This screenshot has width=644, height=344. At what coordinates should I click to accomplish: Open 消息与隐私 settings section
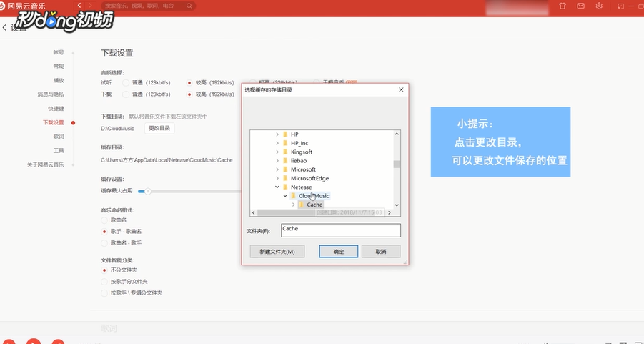tap(51, 94)
